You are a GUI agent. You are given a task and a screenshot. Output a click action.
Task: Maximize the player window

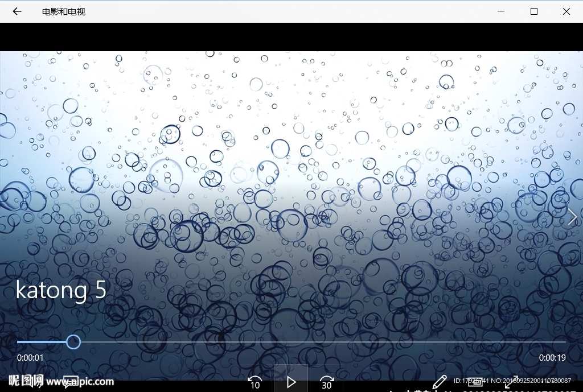click(x=534, y=11)
